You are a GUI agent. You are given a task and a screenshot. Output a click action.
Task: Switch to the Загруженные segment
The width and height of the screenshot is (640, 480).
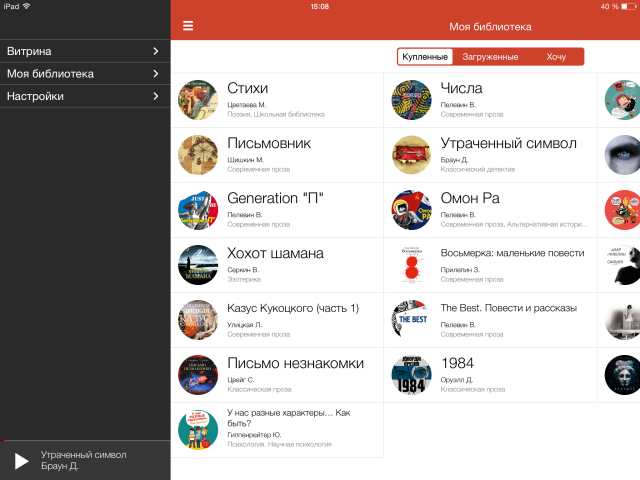coord(490,57)
